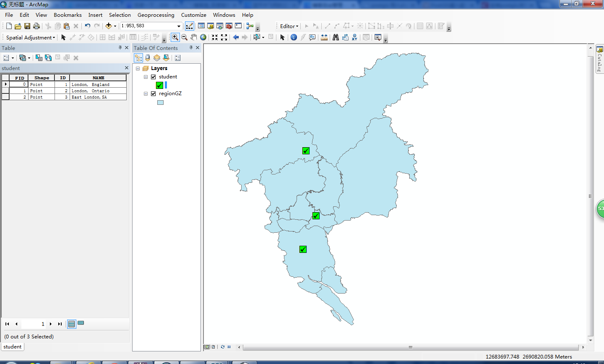Collapse the student layer legend
The image size is (604, 364).
146,77
